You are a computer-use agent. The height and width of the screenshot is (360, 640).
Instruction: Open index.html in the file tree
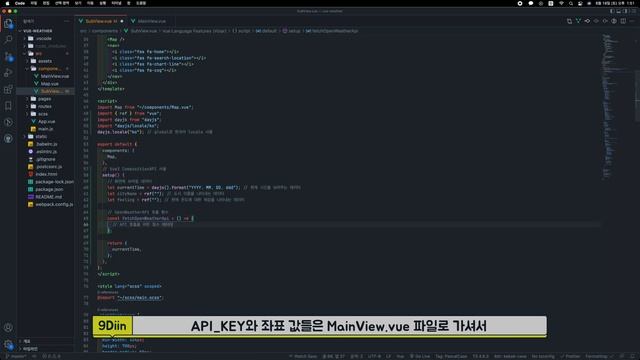pyautogui.click(x=45, y=174)
